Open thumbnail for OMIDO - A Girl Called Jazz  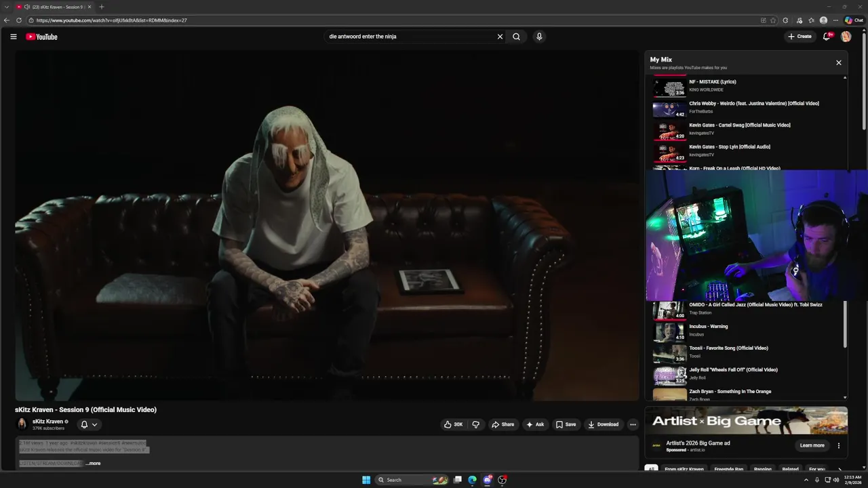669,310
